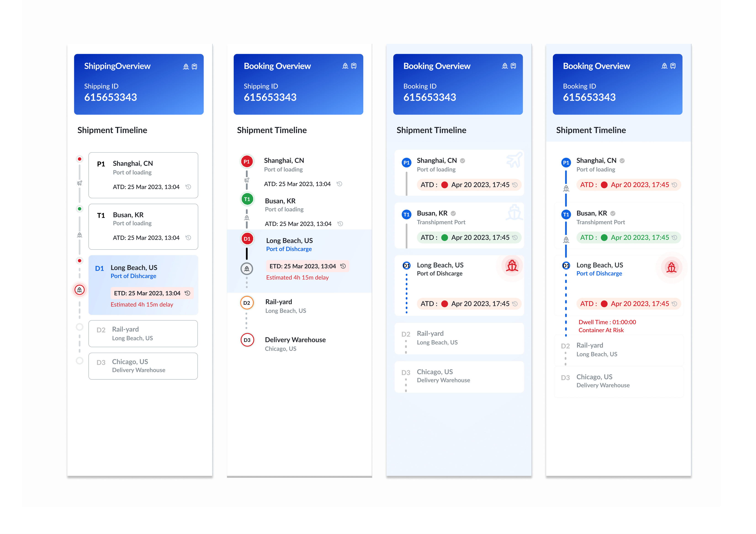The width and height of the screenshot is (756, 534).
Task: Click 'Estimated 4h 15m delay' in blue D1 card
Action: pos(142,304)
